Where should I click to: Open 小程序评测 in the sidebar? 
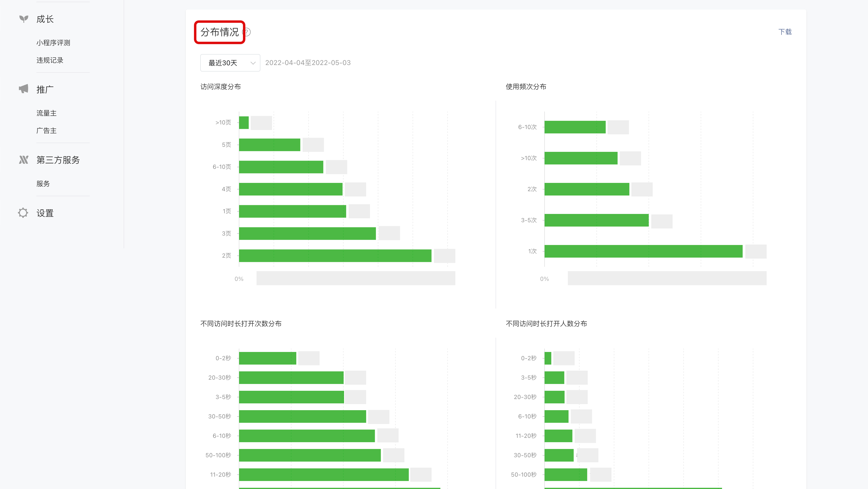(x=53, y=43)
